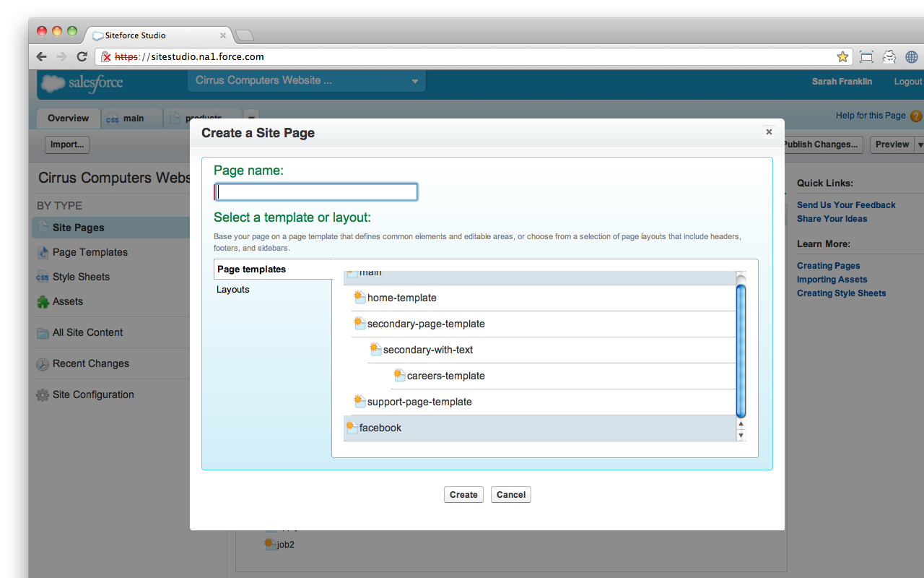Image resolution: width=924 pixels, height=578 pixels.
Task: Click the help question mark icon
Action: point(916,116)
